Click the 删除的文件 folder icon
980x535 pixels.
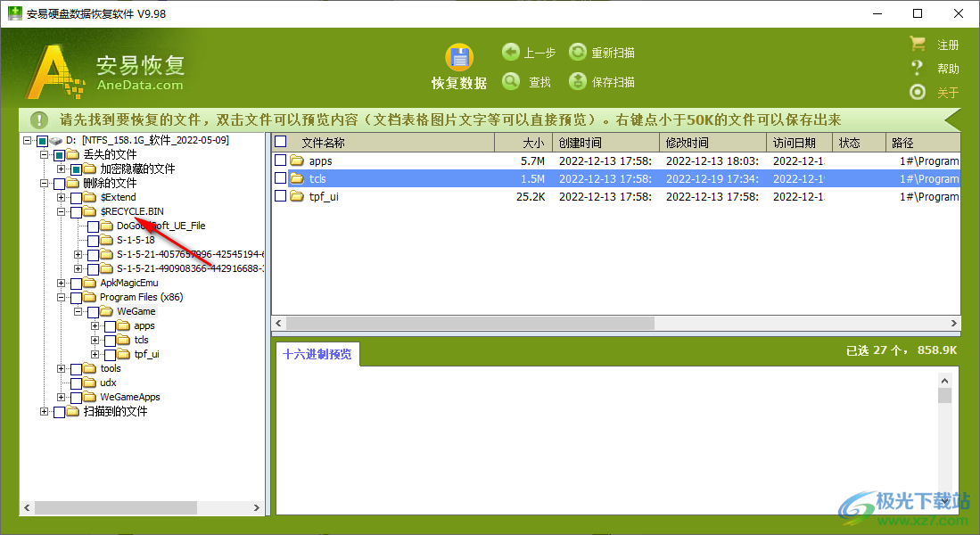pyautogui.click(x=73, y=183)
